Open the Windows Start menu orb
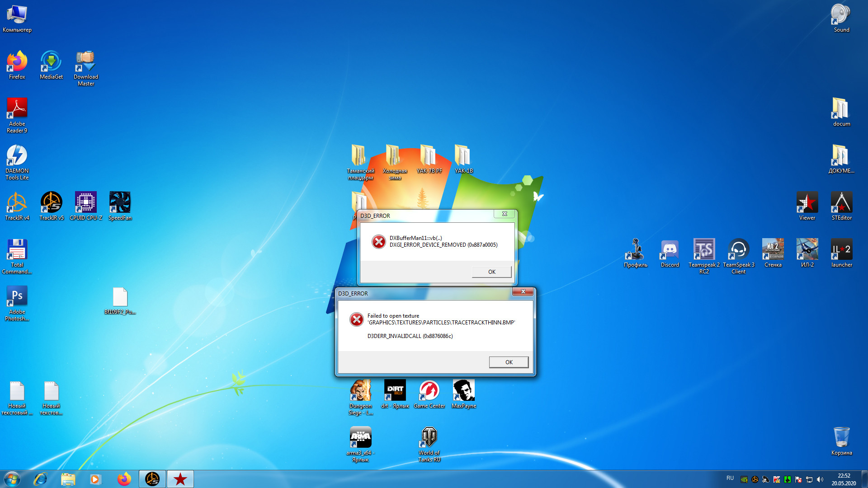 tap(12, 479)
